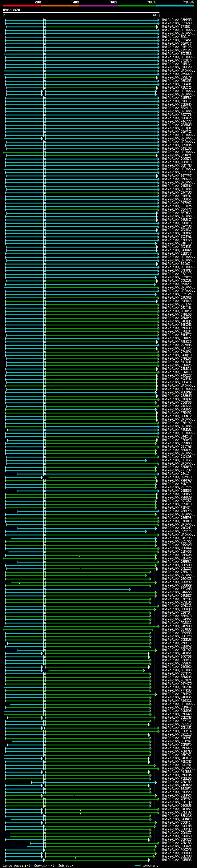The image size is (197, 868).
Task: Open hit UniRef100_O22608
Action: (177, 23)
